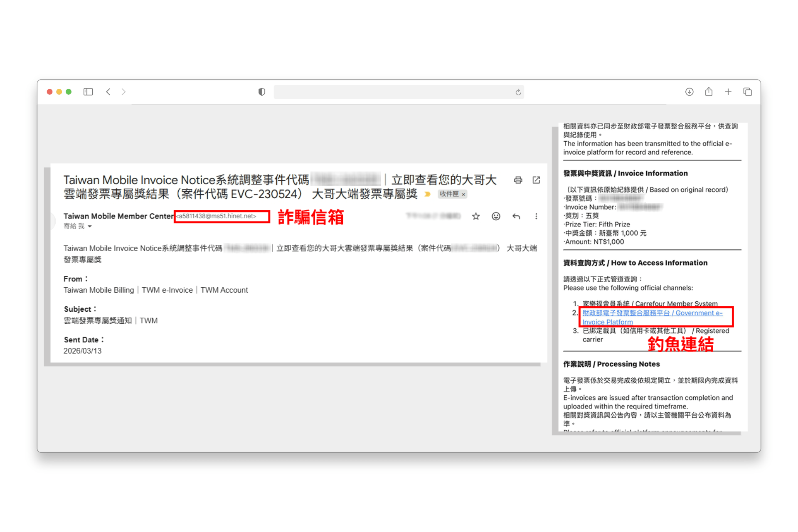Toggle the yellow importance marker
The height and width of the screenshot is (532, 798).
(x=428, y=194)
